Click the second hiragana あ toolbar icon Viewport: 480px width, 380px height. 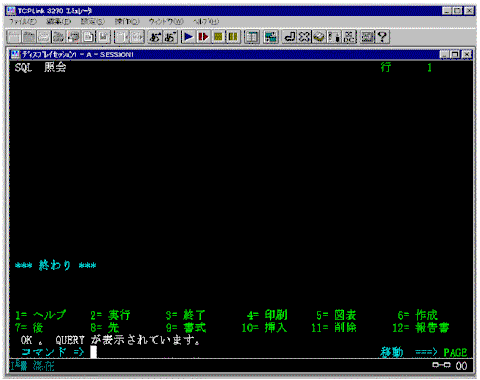click(x=170, y=37)
